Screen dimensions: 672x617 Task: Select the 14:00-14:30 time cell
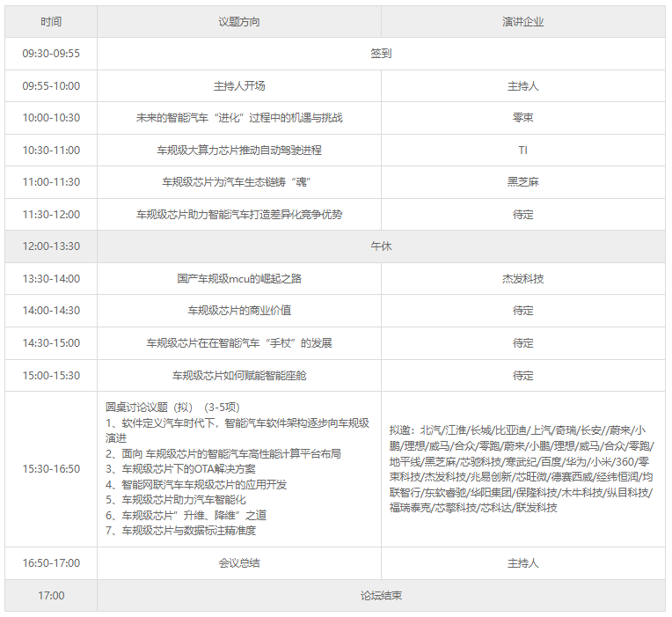[51, 311]
